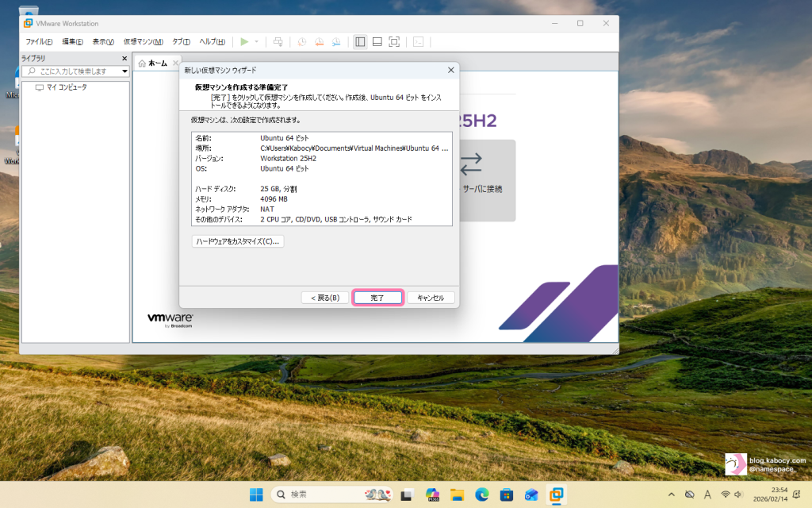Close the ライブラリ panel with its X
This screenshot has height=508, width=812.
pyautogui.click(x=124, y=59)
